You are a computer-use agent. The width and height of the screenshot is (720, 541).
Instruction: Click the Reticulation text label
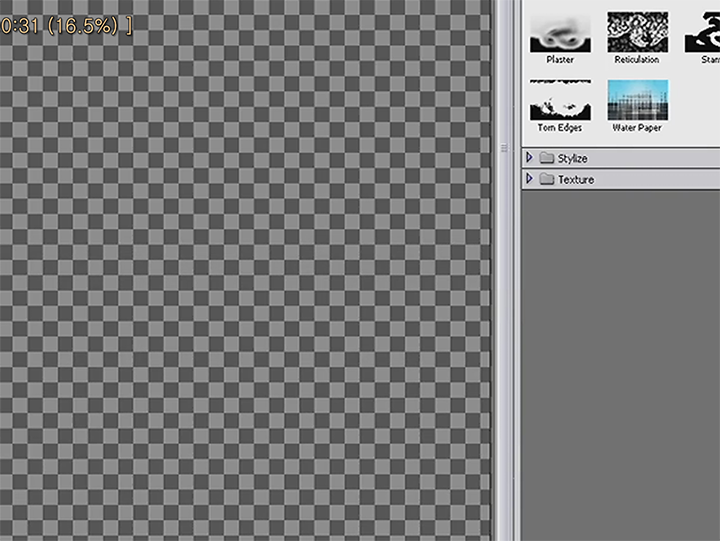637,60
